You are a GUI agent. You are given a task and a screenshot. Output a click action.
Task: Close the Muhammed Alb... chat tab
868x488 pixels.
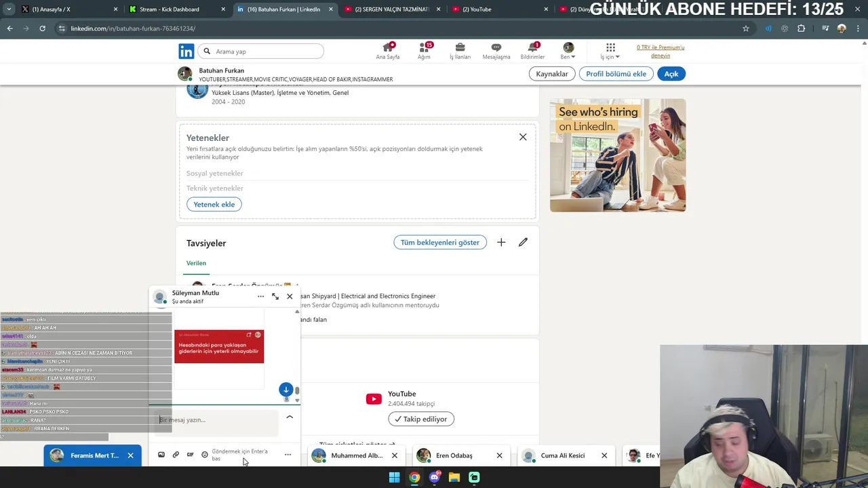pos(394,455)
